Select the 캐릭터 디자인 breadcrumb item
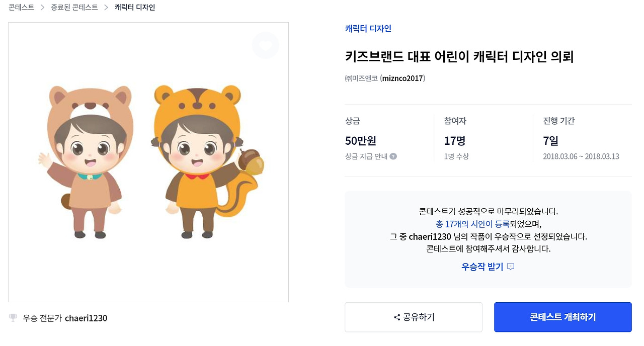Image resolution: width=644 pixels, height=346 pixels. (x=135, y=8)
